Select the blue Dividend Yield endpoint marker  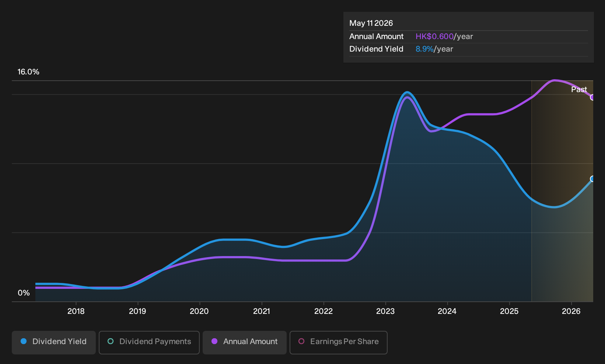(x=592, y=179)
